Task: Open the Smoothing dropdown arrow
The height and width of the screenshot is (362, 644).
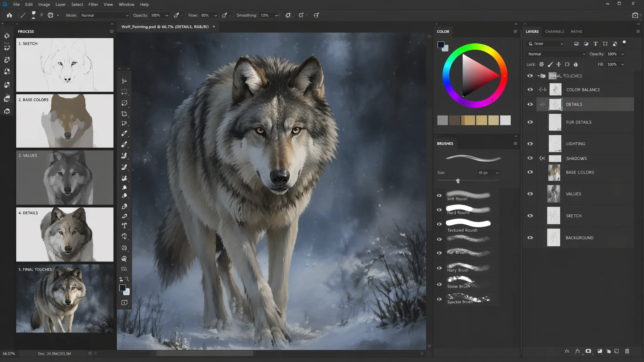Action: [x=276, y=15]
